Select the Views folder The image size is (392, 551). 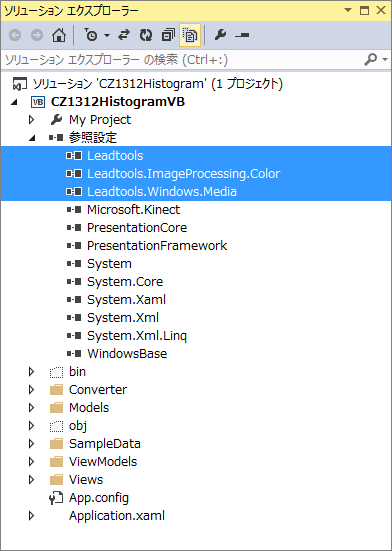click(86, 479)
